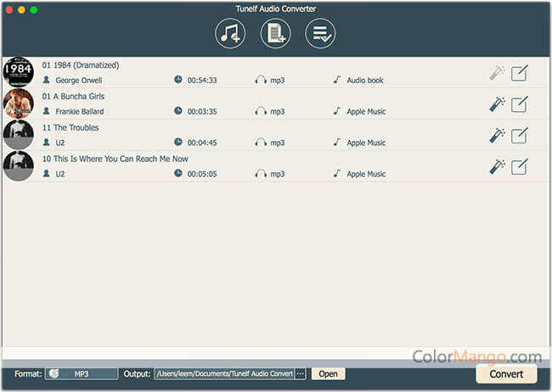The height and width of the screenshot is (392, 552).
Task: Open the converted list menu icon
Action: click(320, 33)
